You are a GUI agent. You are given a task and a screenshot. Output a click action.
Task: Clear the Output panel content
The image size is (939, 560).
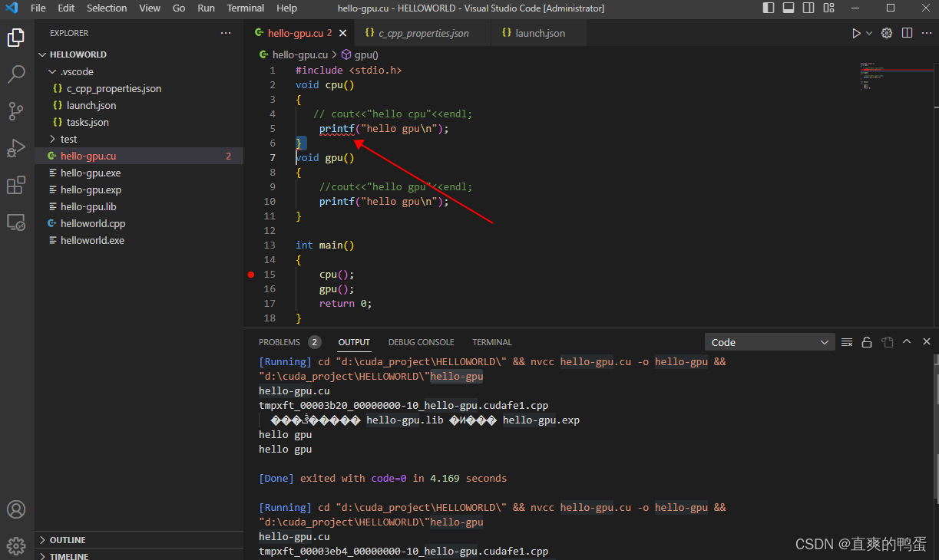(x=847, y=342)
